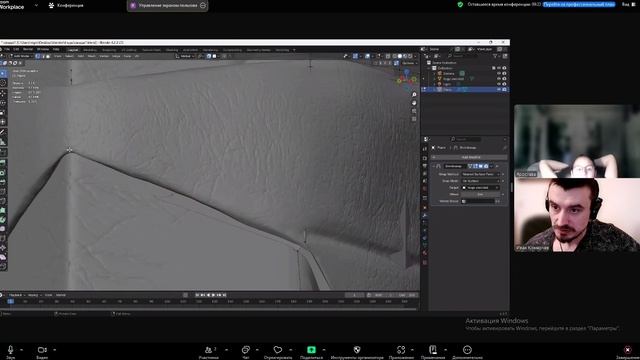Image resolution: width=640 pixels, height=360 pixels.
Task: Open the Чат chat icon in Zoom
Action: 246,350
